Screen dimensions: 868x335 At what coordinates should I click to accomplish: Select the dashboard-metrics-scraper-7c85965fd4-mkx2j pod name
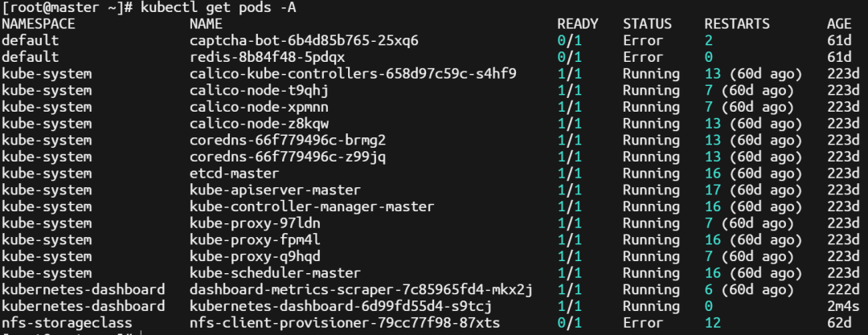tap(361, 289)
